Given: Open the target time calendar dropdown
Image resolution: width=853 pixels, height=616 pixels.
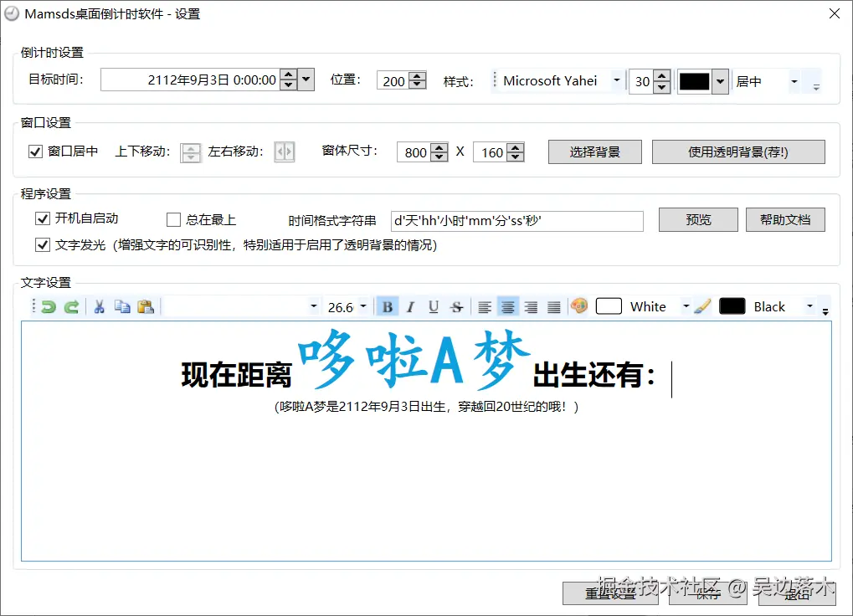Looking at the screenshot, I should point(306,80).
